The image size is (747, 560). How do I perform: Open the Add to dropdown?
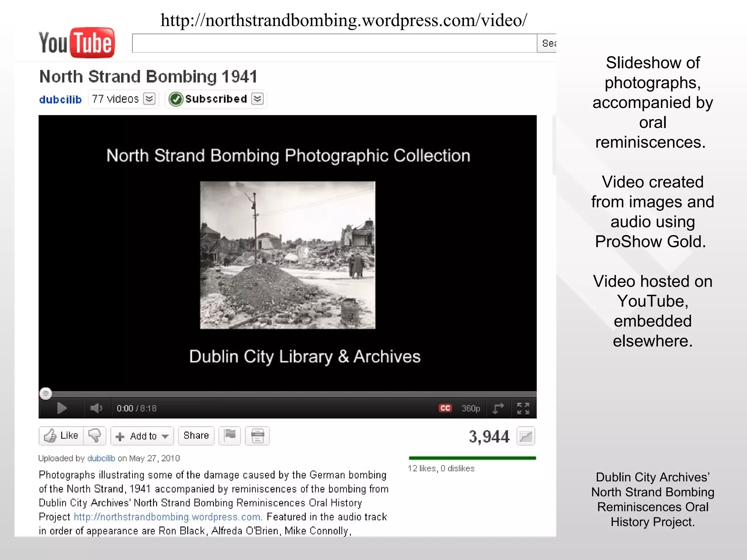142,436
